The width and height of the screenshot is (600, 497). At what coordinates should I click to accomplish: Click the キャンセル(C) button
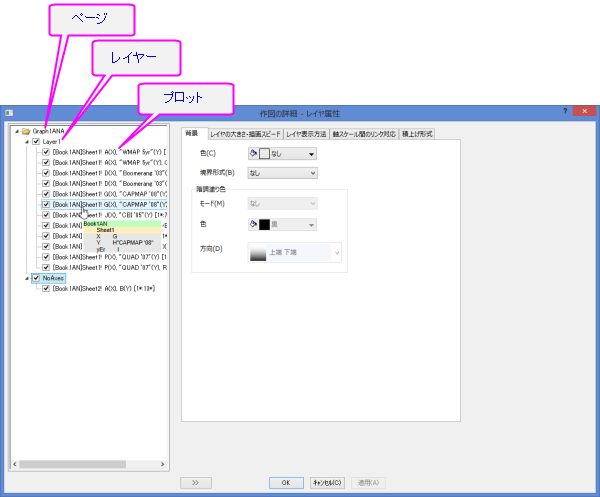click(x=327, y=483)
